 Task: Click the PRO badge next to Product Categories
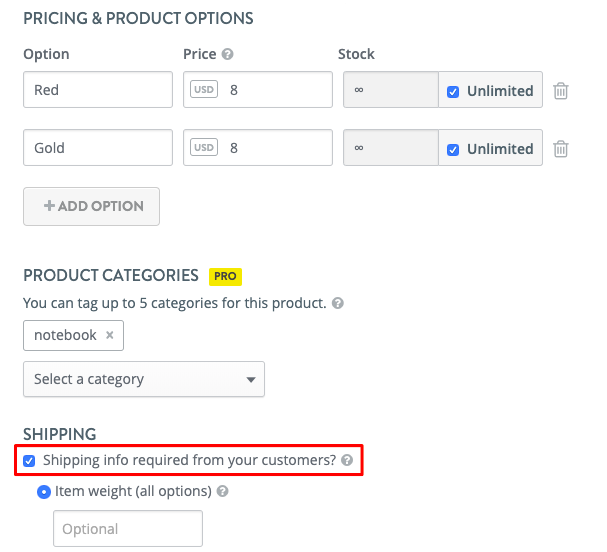point(225,276)
